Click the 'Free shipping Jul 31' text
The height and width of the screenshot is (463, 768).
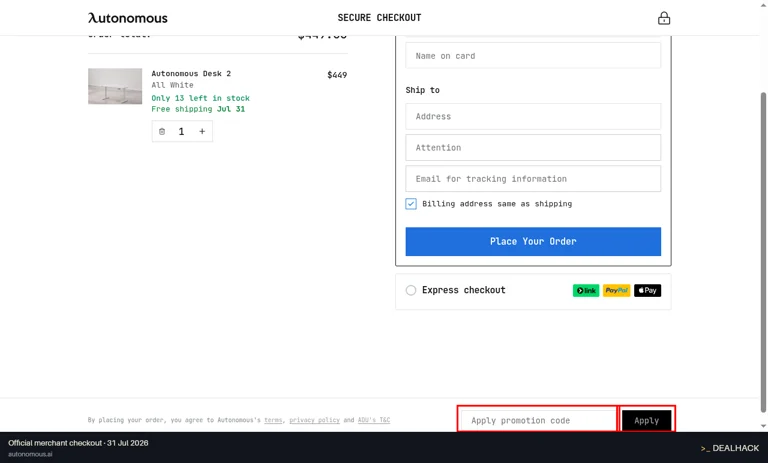coord(198,109)
